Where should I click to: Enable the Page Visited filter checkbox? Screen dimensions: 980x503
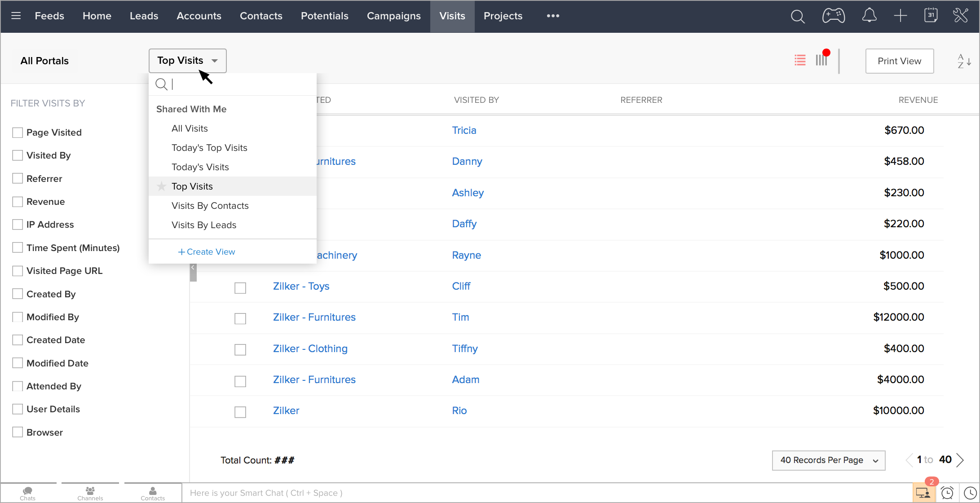[x=18, y=132]
